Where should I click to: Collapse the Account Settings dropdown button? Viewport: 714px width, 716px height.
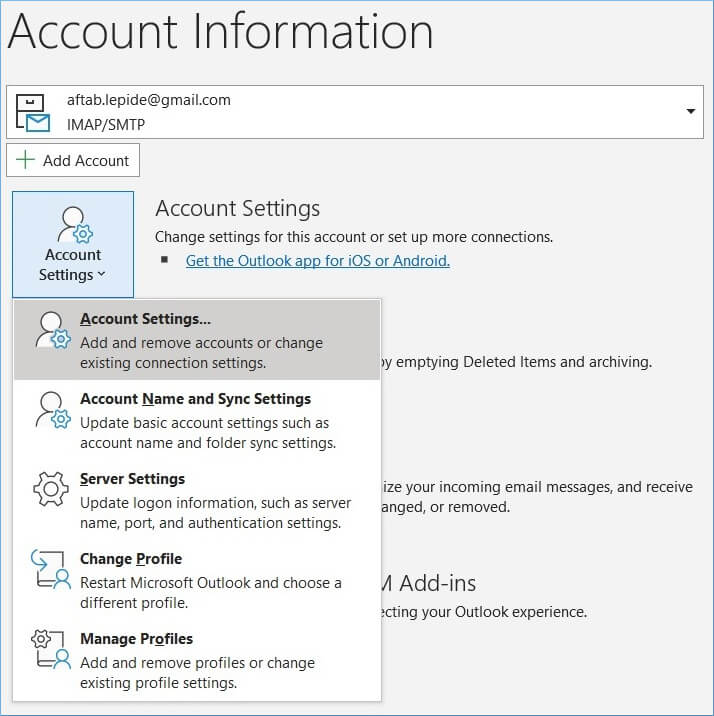pyautogui.click(x=73, y=244)
